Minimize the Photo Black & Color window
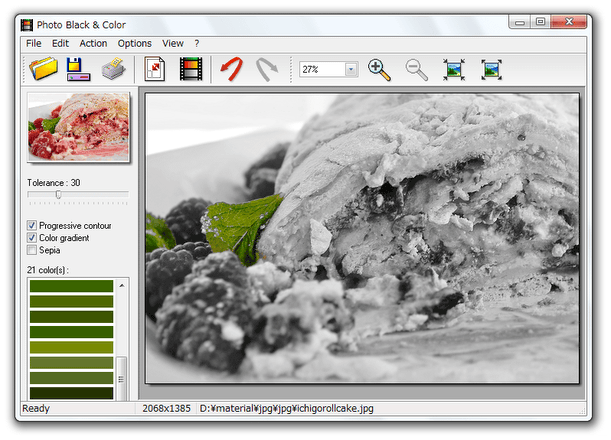The height and width of the screenshot is (440, 611). (x=520, y=22)
